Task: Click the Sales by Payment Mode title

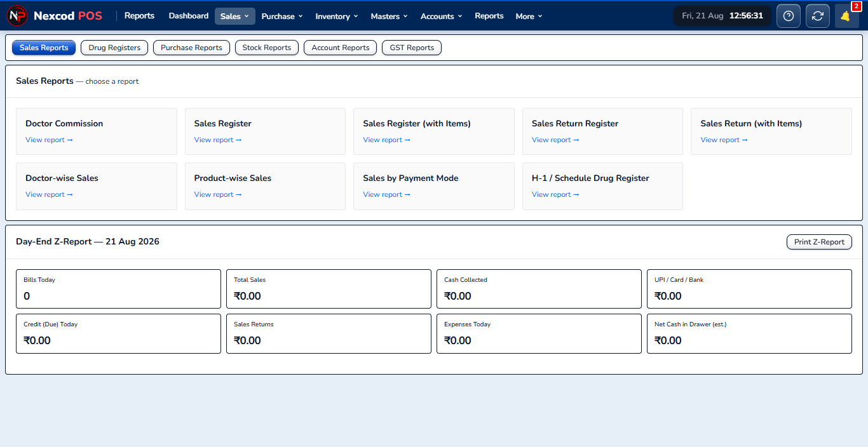Action: click(410, 178)
